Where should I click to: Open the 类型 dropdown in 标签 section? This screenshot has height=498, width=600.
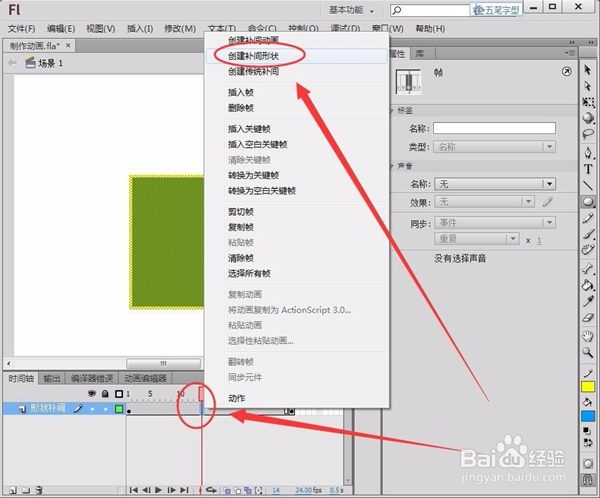tap(494, 147)
